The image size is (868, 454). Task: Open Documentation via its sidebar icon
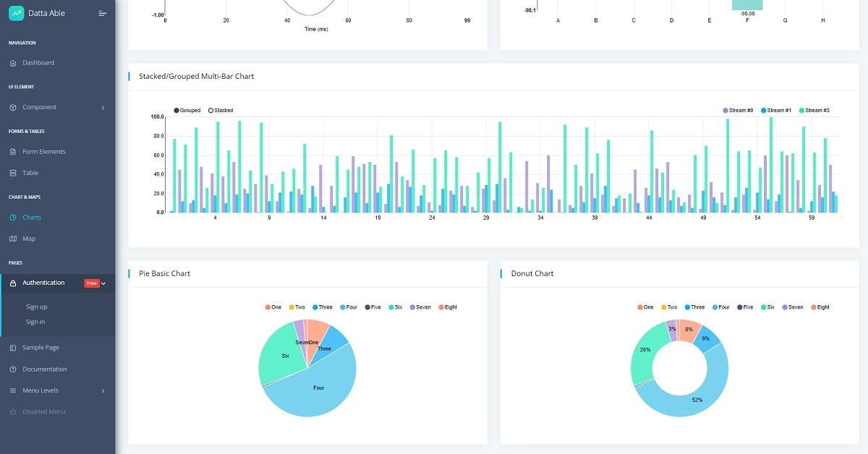(14, 369)
